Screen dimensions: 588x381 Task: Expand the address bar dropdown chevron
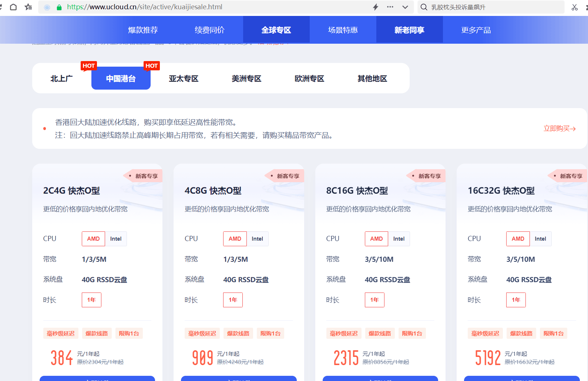[x=405, y=7]
